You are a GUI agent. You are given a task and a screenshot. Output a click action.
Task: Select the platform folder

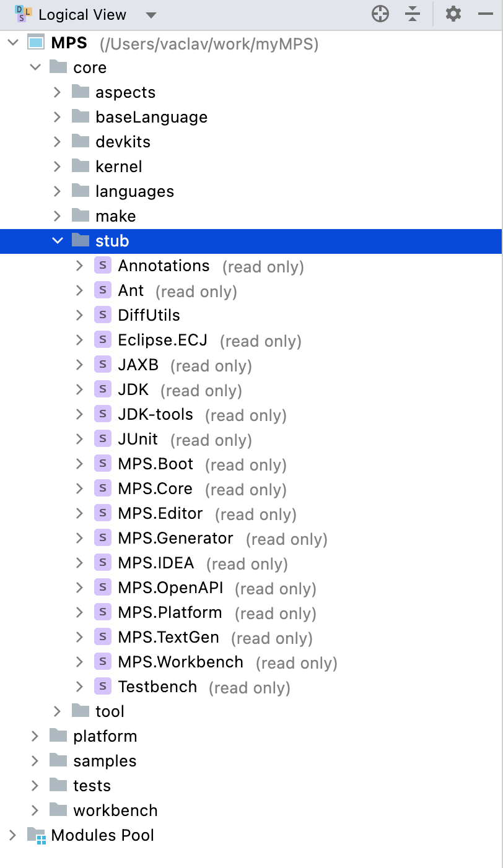104,736
